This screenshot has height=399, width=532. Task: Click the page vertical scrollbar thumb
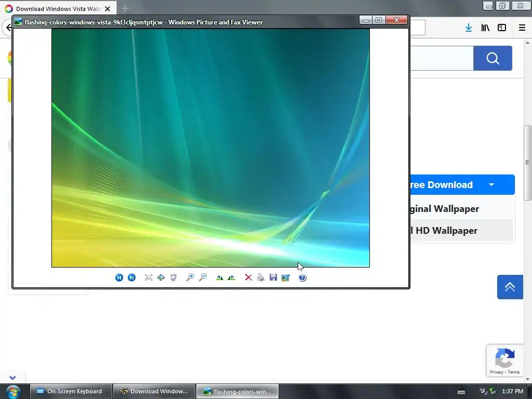pos(528,163)
